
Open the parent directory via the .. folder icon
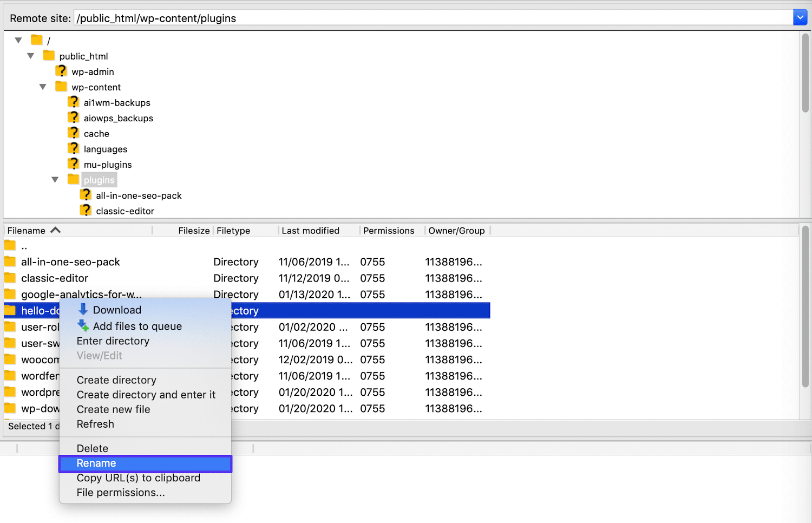[10, 245]
